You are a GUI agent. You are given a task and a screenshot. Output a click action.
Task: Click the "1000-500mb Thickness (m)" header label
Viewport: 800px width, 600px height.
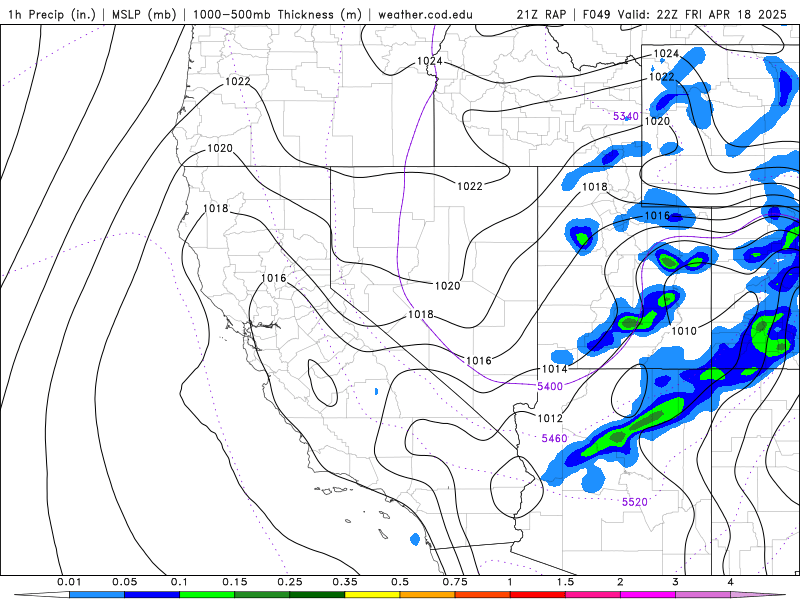pos(277,14)
